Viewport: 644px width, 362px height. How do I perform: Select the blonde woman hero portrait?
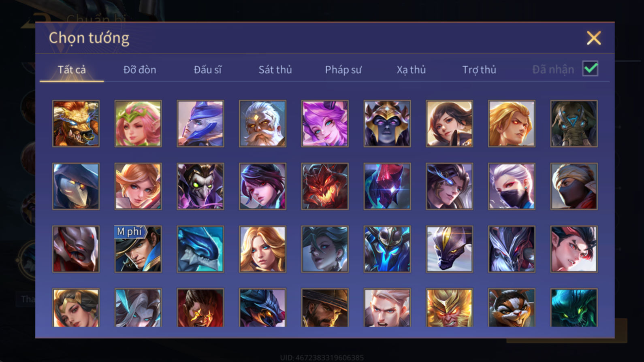[262, 249]
